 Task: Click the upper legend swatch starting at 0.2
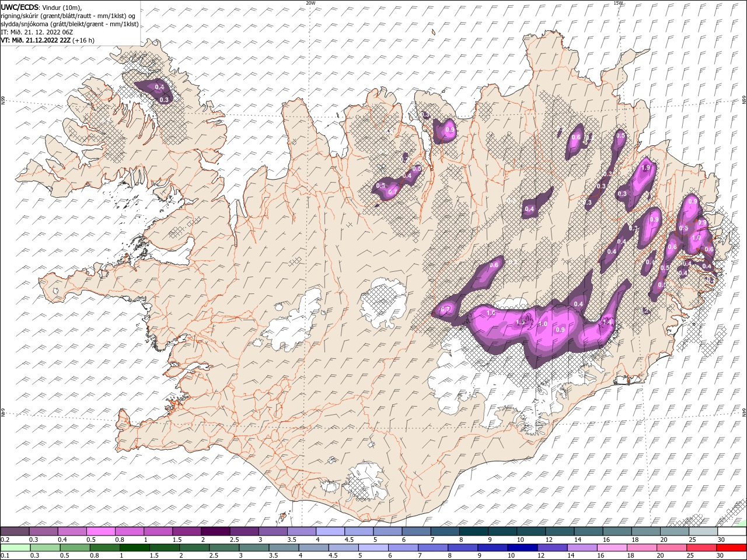point(15,531)
